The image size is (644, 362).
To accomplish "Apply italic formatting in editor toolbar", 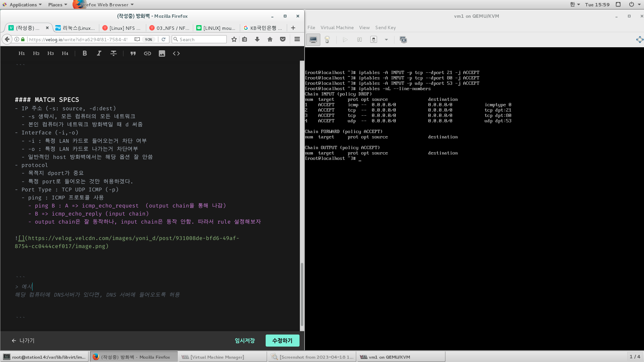I will point(99,53).
